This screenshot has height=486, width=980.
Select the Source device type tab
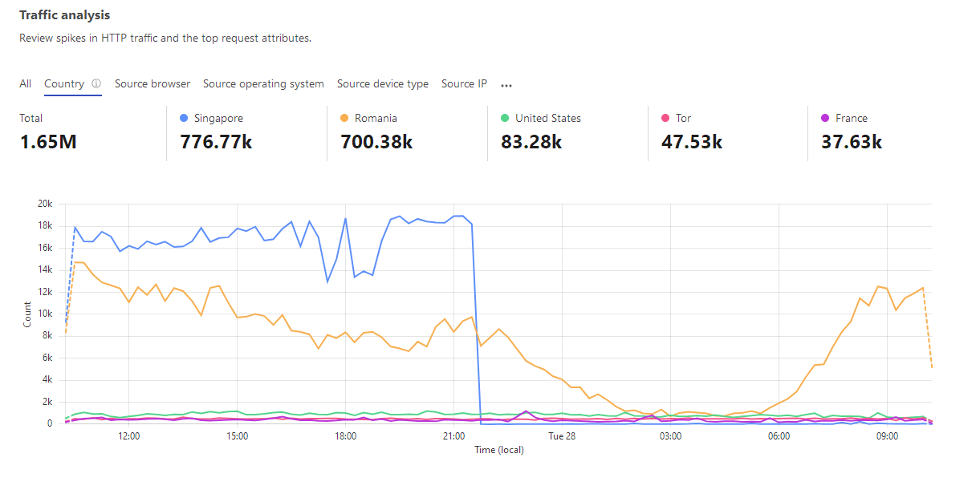383,83
